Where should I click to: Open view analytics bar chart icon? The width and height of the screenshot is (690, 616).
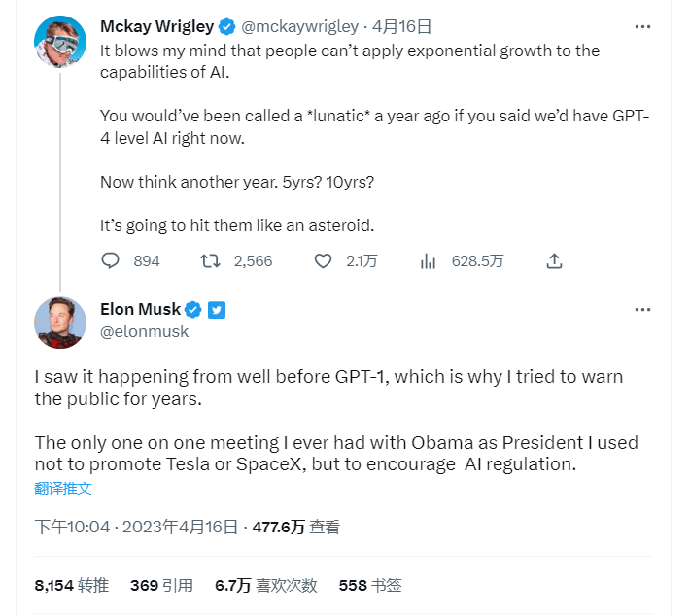pos(427,260)
